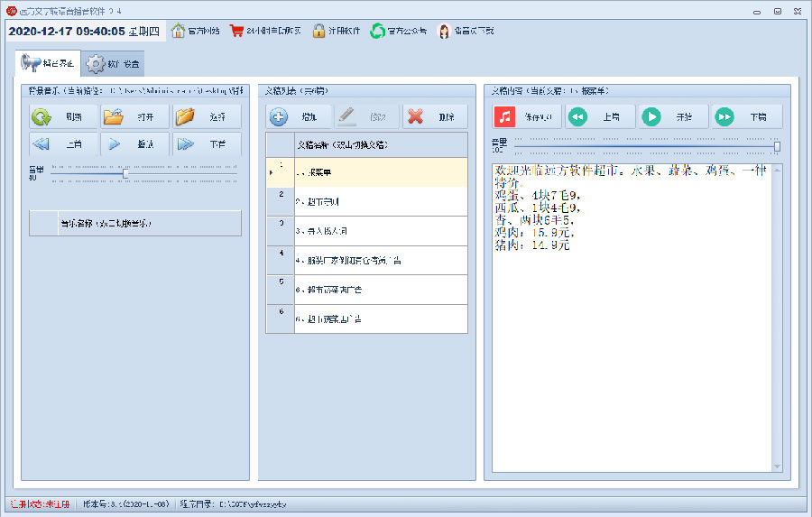Click the red X delete-document icon
The height and width of the screenshot is (517, 812).
pyautogui.click(x=416, y=116)
